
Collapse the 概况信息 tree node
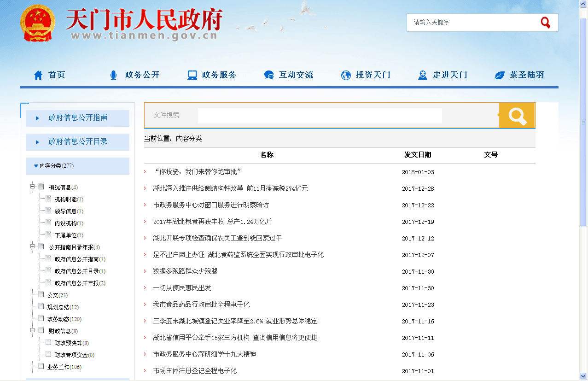click(33, 187)
